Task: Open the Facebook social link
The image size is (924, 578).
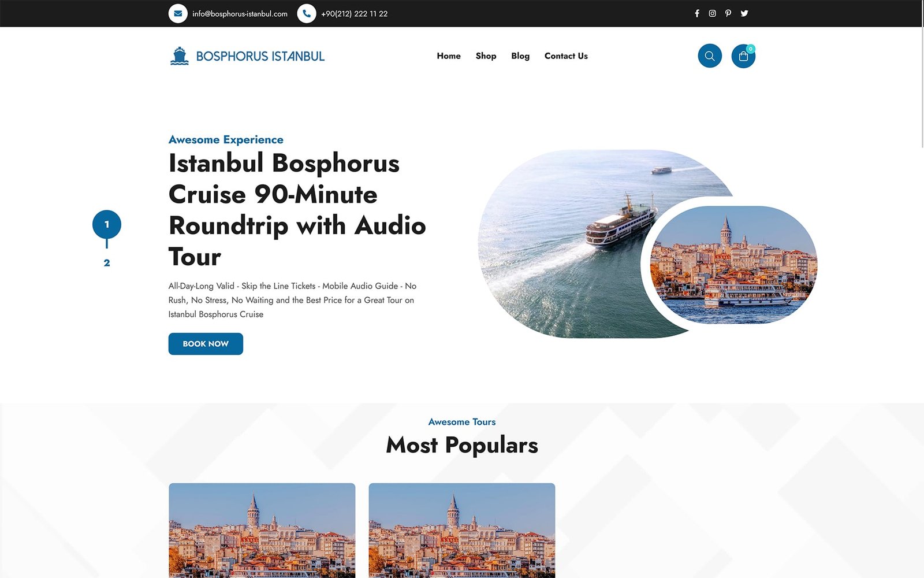Action: click(697, 13)
